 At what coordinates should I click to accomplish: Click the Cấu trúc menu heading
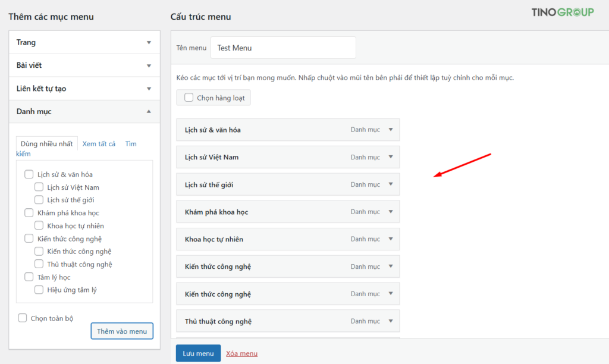click(201, 17)
